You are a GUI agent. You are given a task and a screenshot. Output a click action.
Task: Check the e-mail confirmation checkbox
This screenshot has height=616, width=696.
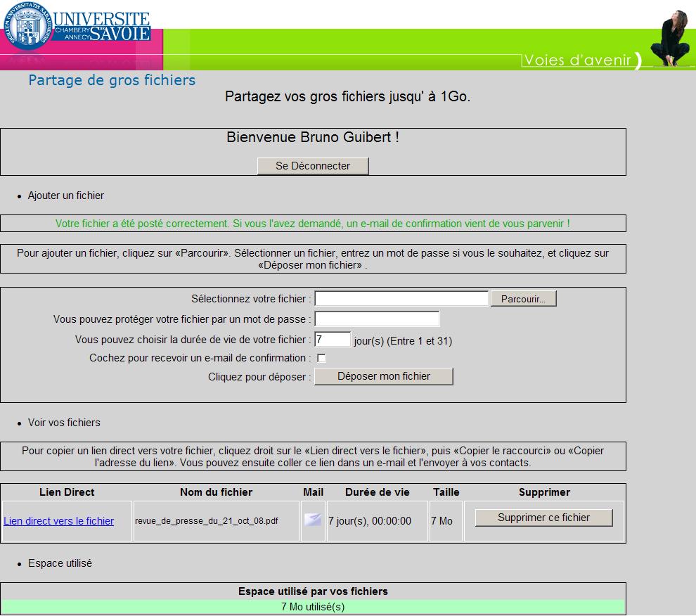coord(321,359)
